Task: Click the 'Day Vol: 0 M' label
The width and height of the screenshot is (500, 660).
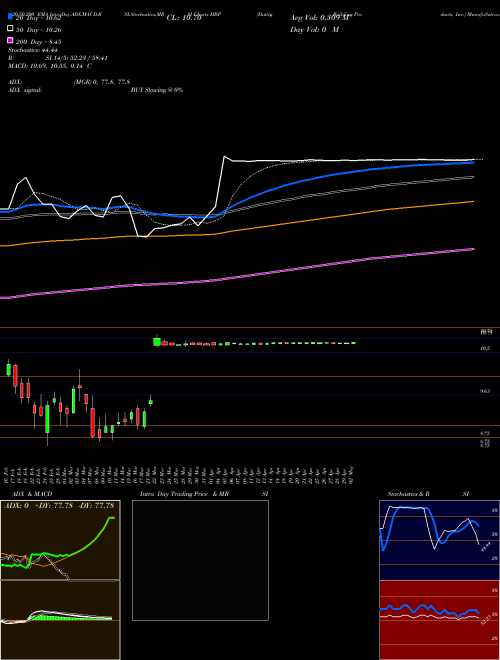Action: 314,29
